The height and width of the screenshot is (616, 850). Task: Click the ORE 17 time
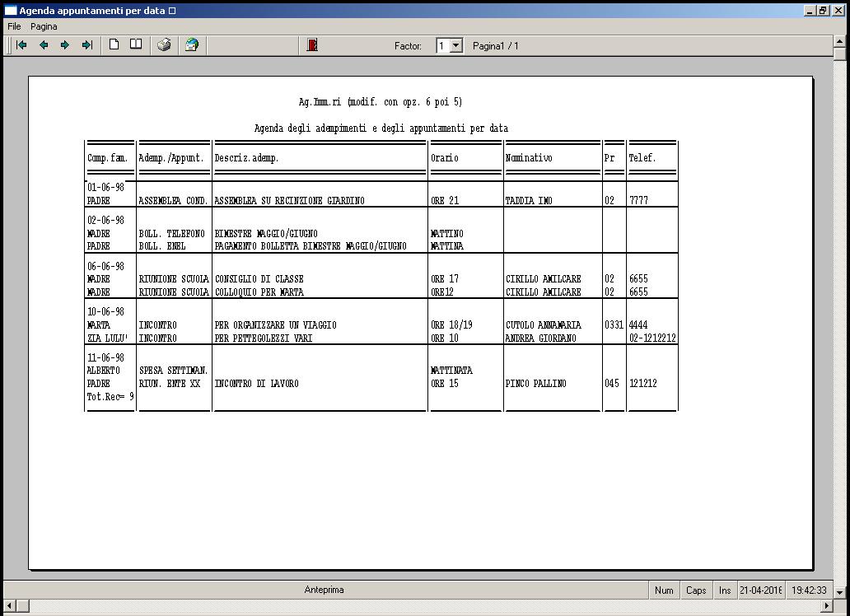tap(445, 278)
